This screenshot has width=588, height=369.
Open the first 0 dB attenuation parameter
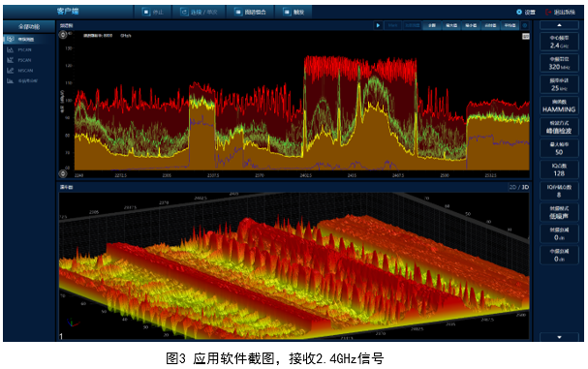(559, 234)
